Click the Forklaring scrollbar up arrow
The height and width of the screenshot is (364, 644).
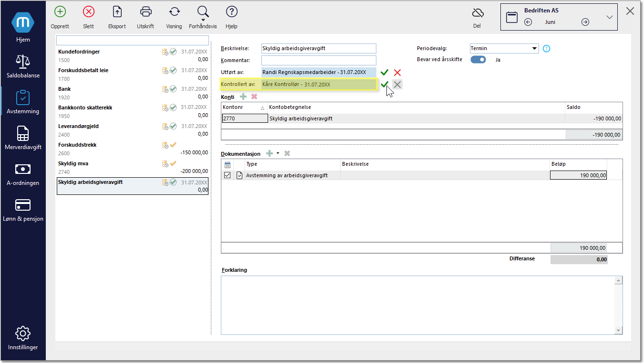point(618,280)
